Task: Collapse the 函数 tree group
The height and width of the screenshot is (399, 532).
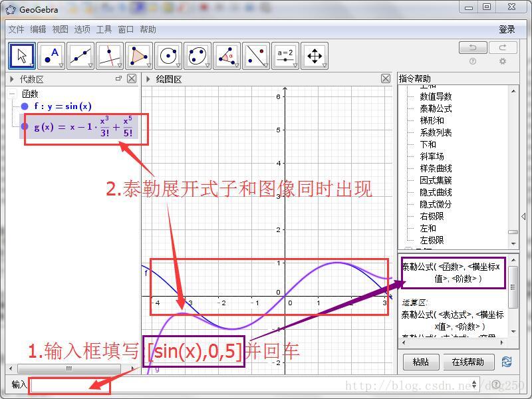Action: pos(13,93)
